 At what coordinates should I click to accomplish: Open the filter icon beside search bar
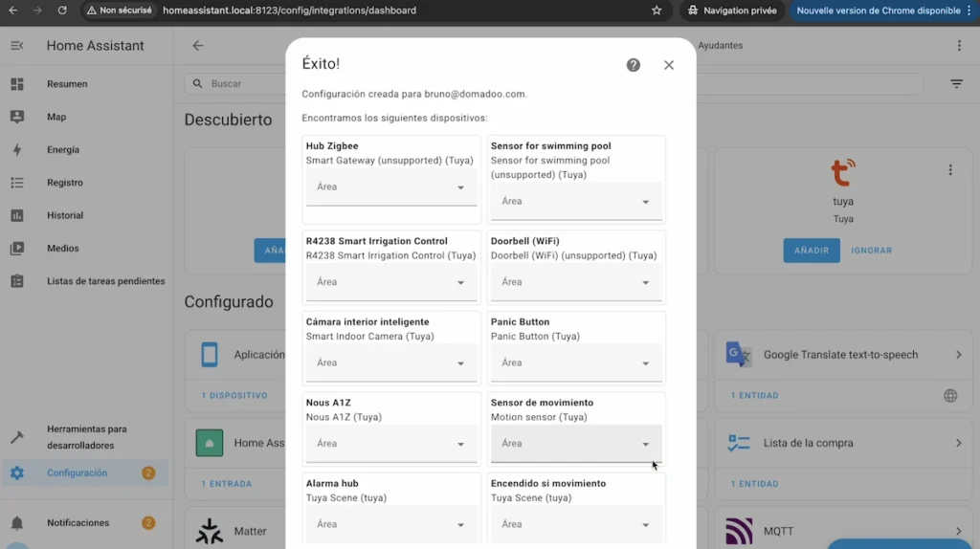point(957,84)
